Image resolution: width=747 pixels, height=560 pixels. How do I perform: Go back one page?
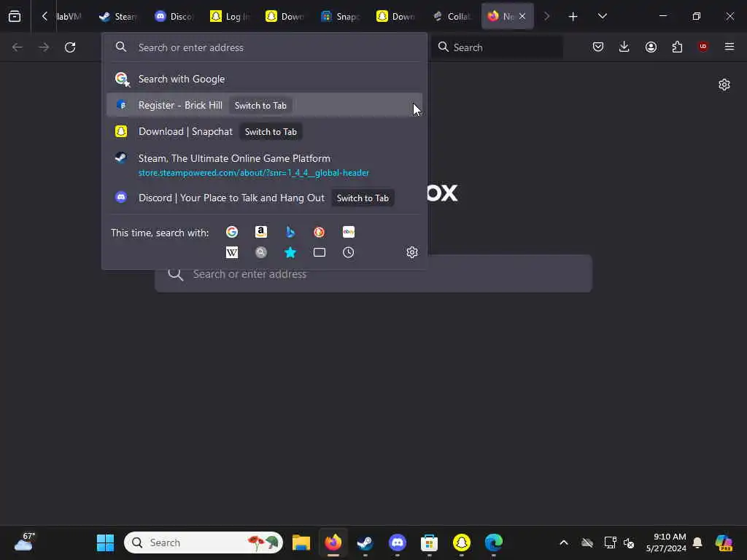[x=18, y=47]
